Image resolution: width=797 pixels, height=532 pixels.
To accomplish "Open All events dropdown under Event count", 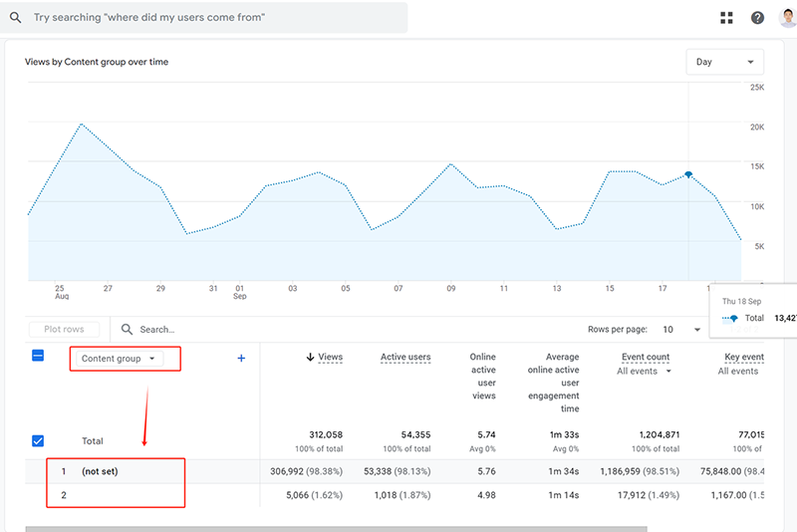I will 645,372.
